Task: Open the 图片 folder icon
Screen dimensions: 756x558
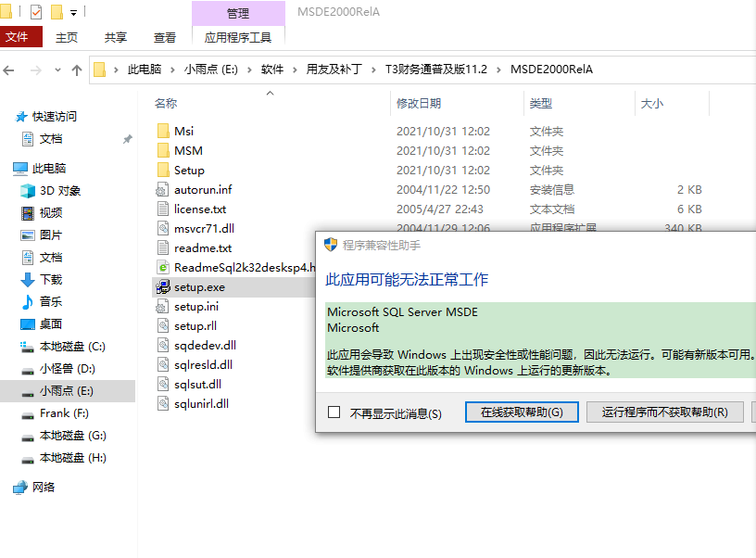Action: pyautogui.click(x=28, y=235)
